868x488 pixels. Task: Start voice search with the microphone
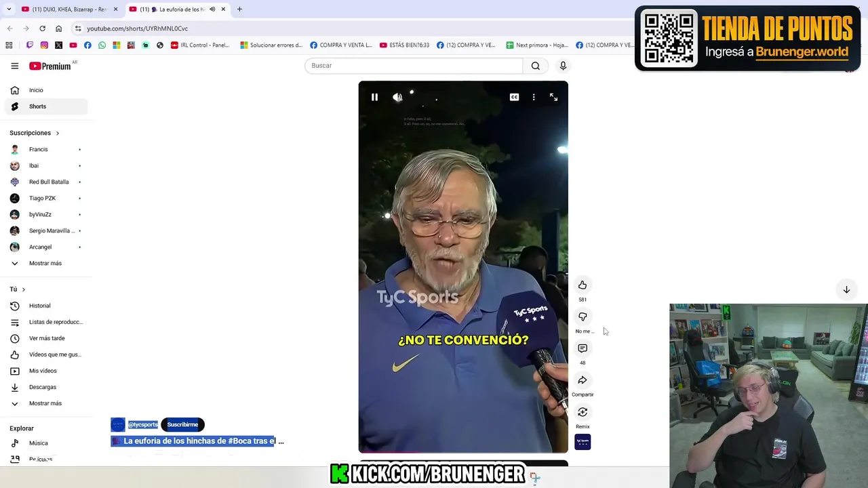pyautogui.click(x=563, y=66)
